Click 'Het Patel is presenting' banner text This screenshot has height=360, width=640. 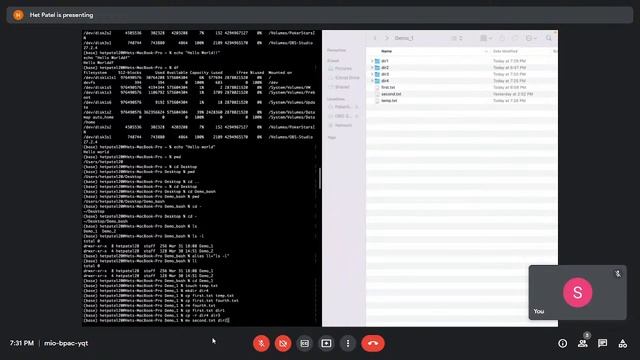pos(61,15)
